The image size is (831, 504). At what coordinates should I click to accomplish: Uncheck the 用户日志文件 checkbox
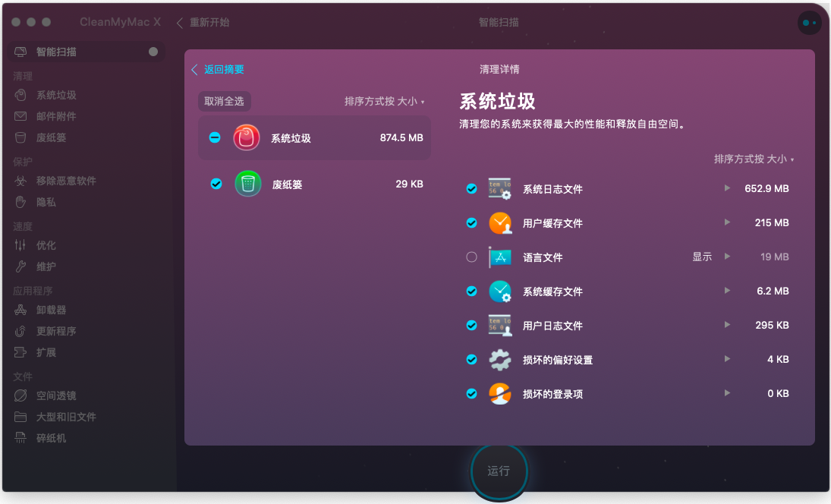point(471,326)
